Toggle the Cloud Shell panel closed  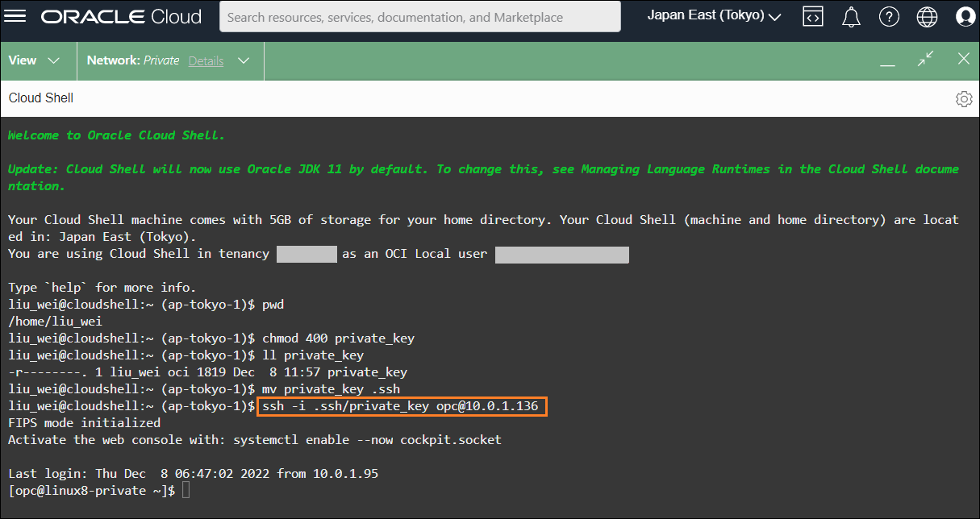963,59
